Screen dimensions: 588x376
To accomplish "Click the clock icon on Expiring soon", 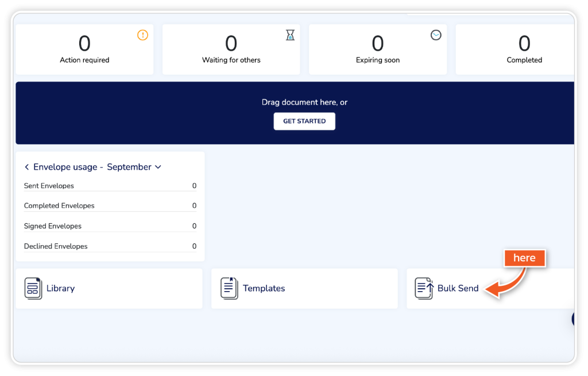I will 436,35.
